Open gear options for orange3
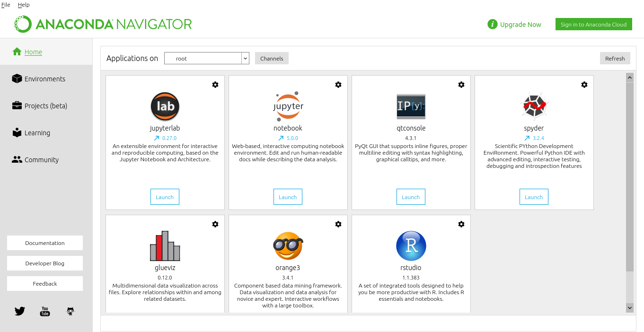This screenshot has height=332, width=644. 338,224
